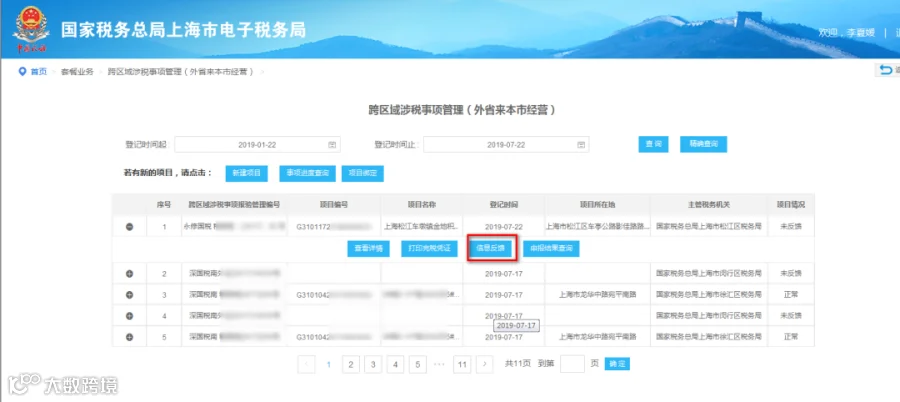
Task: Click 套餐业务 in the breadcrumb
Action: pyautogui.click(x=77, y=72)
